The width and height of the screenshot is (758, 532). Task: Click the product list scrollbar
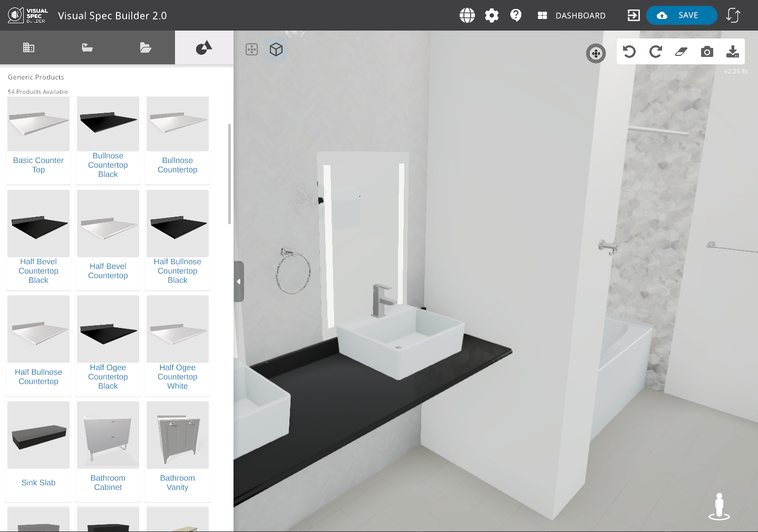pos(229,174)
